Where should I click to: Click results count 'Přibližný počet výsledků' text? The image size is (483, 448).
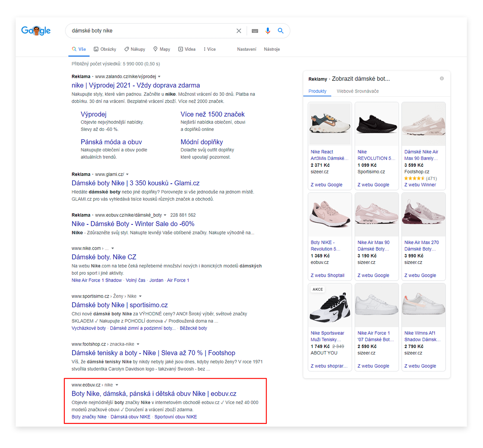coord(116,64)
